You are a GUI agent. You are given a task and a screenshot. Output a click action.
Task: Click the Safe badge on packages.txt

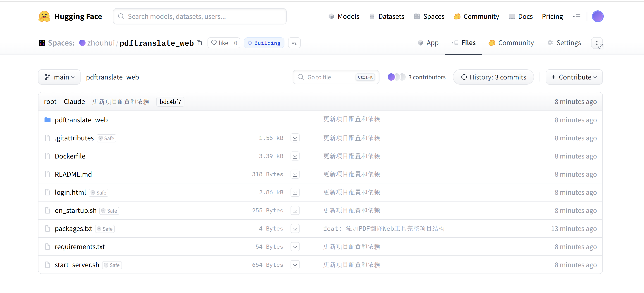click(105, 229)
